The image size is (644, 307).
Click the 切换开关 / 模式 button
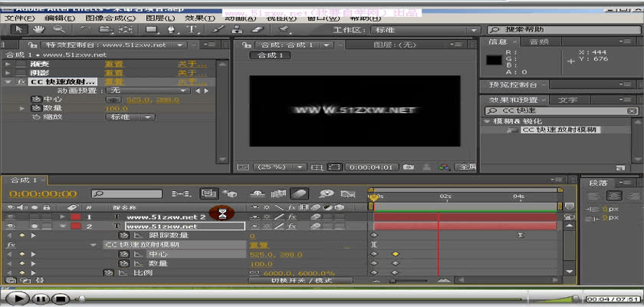[301, 280]
